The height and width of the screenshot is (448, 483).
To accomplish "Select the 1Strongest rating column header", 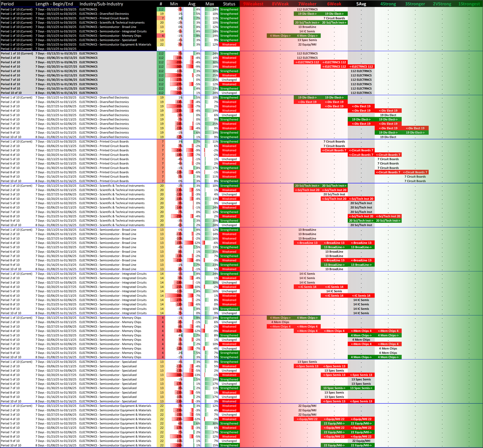I will click(469, 4).
